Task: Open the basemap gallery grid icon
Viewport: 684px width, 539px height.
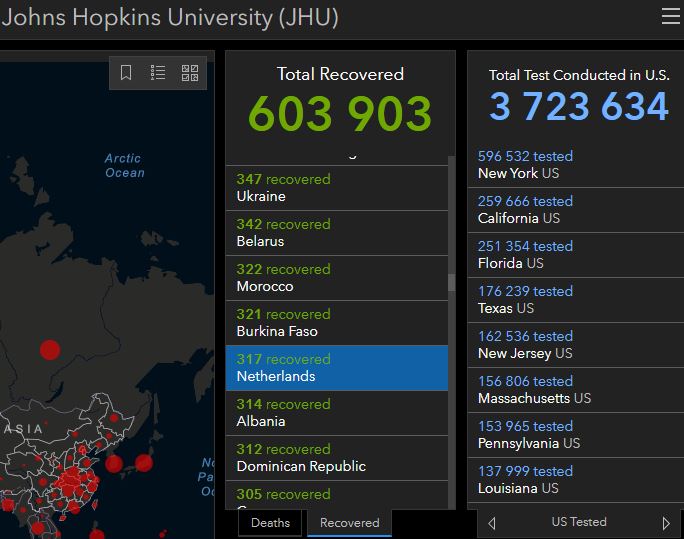Action: (190, 72)
